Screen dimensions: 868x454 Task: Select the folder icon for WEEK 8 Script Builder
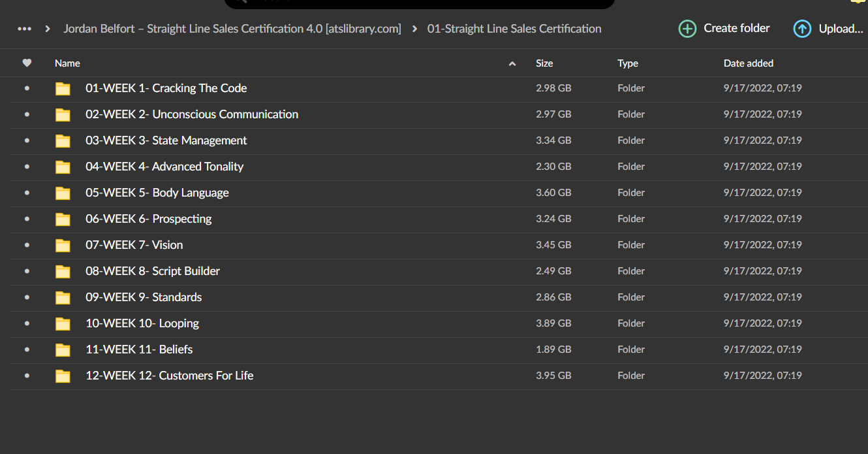click(63, 271)
